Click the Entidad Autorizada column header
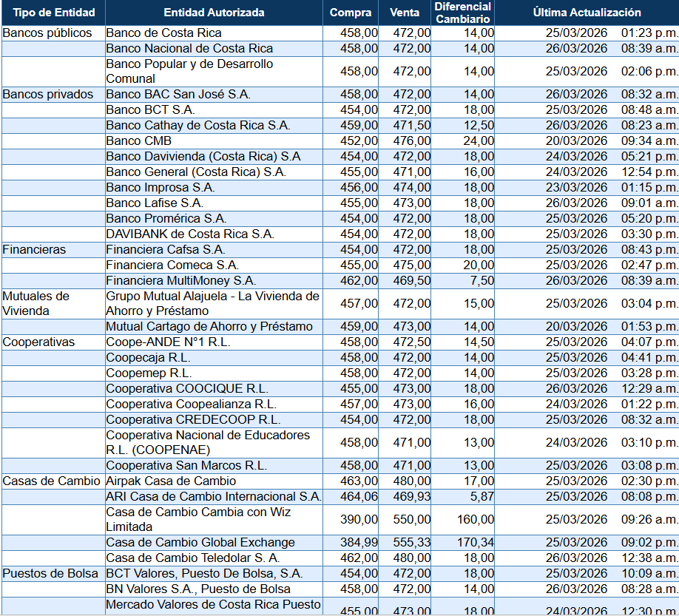Viewport: 679px width, 616px height. 214,13
